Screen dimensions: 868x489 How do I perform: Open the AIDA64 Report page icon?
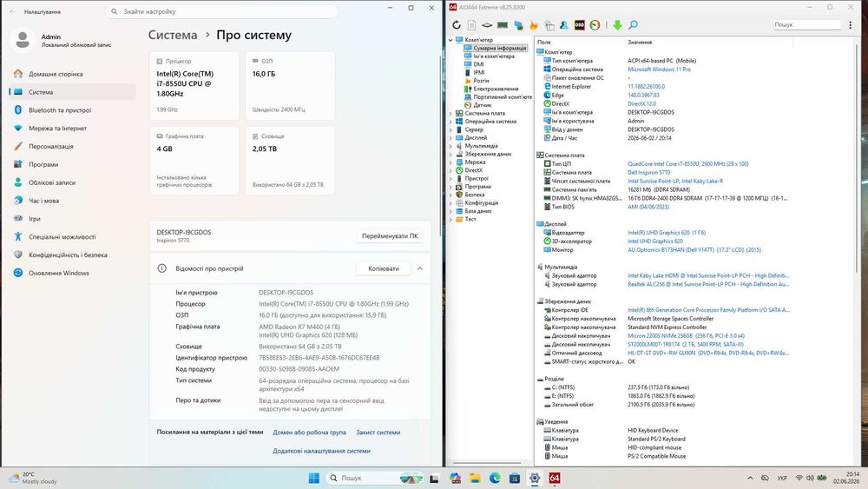click(471, 25)
